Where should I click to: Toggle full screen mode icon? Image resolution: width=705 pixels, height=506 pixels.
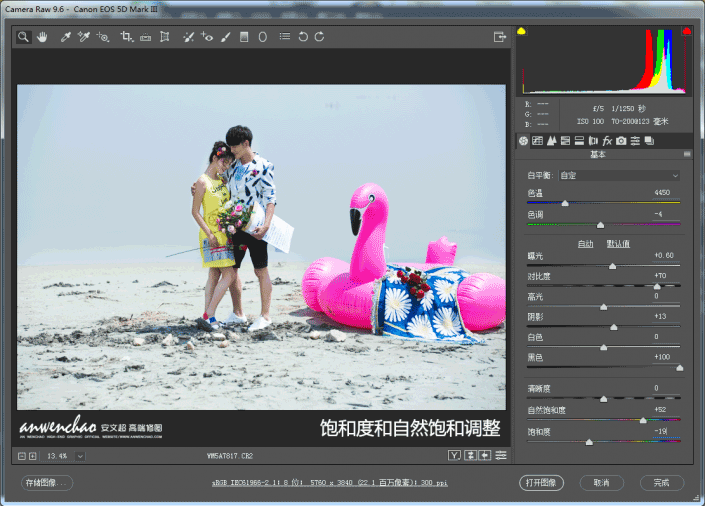tap(500, 37)
